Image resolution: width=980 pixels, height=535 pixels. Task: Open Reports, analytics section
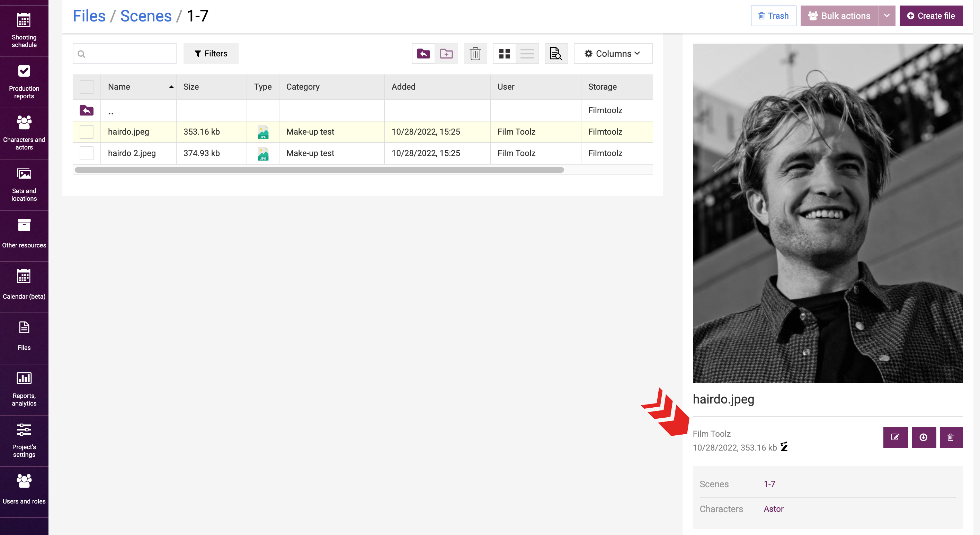(24, 389)
